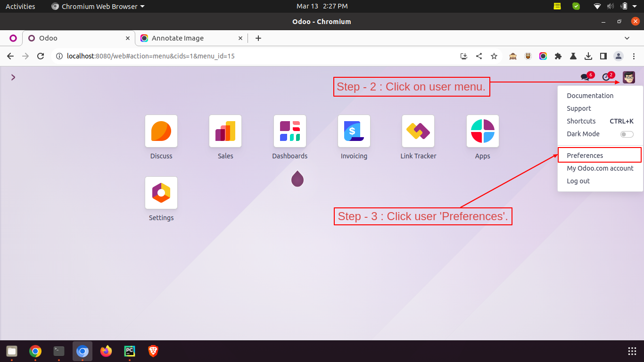The image size is (644, 362).
Task: Close the Annotate Image tab
Action: pyautogui.click(x=240, y=38)
